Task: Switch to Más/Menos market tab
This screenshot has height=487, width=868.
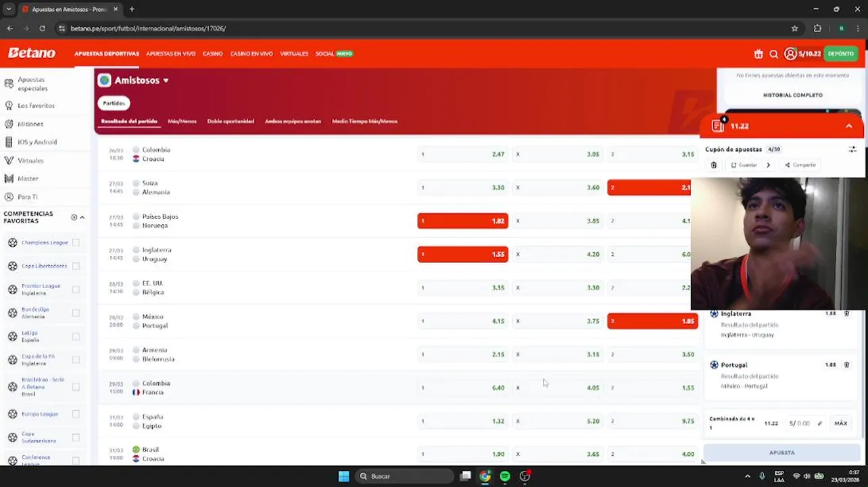Action: 182,121
